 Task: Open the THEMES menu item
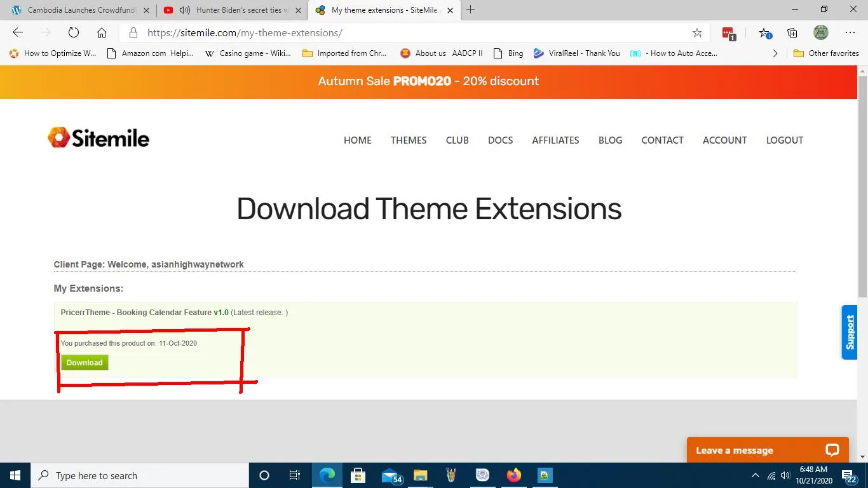(x=409, y=140)
